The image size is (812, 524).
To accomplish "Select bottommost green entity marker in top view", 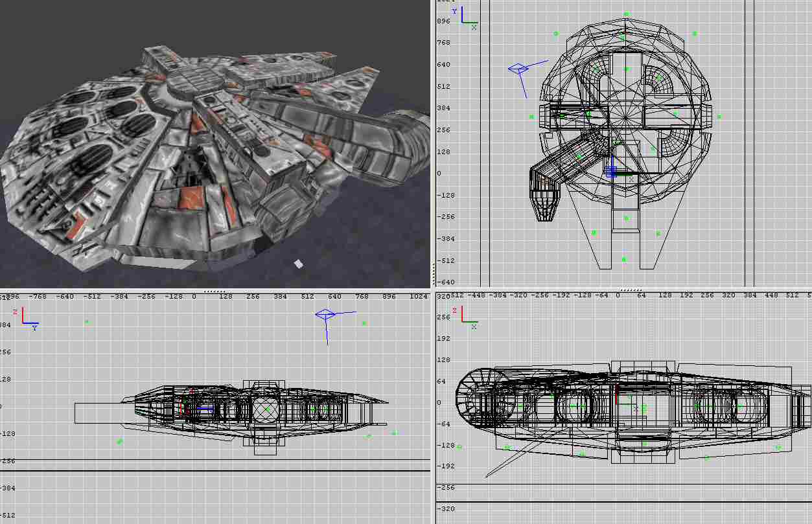I will point(623,259).
